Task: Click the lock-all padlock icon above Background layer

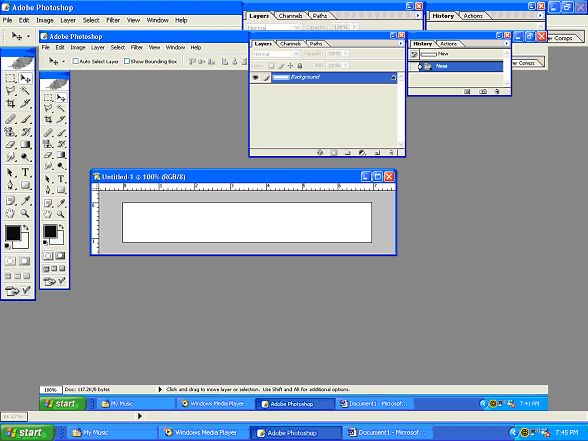Action: pyautogui.click(x=300, y=66)
